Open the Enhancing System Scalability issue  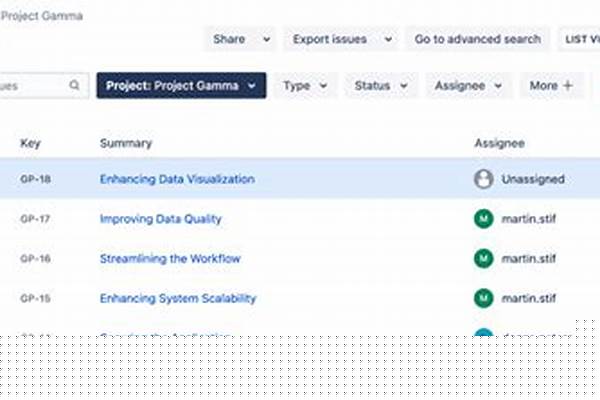[178, 298]
